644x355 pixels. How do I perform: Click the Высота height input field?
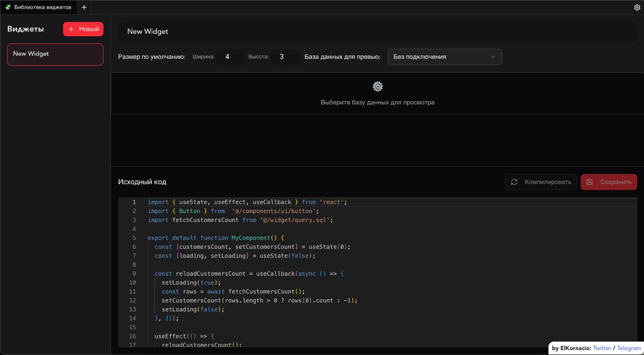(285, 57)
